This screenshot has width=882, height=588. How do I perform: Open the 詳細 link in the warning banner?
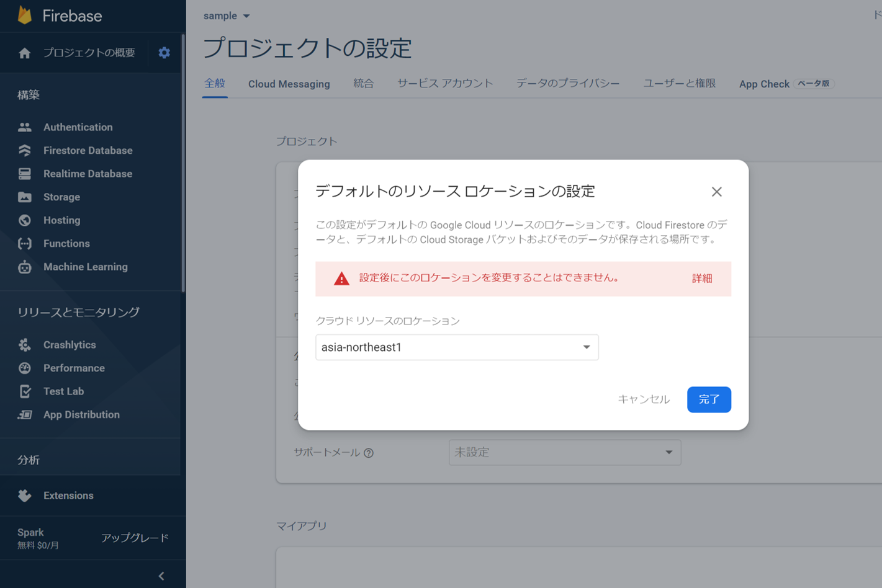702,279
